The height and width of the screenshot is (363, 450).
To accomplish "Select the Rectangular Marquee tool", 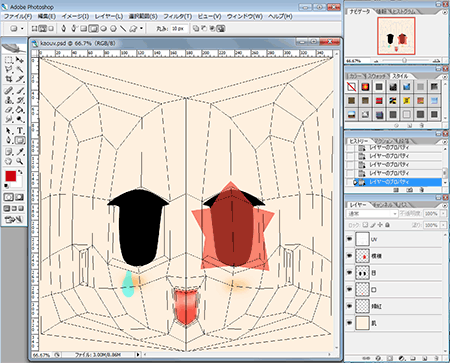I will [x=8, y=60].
